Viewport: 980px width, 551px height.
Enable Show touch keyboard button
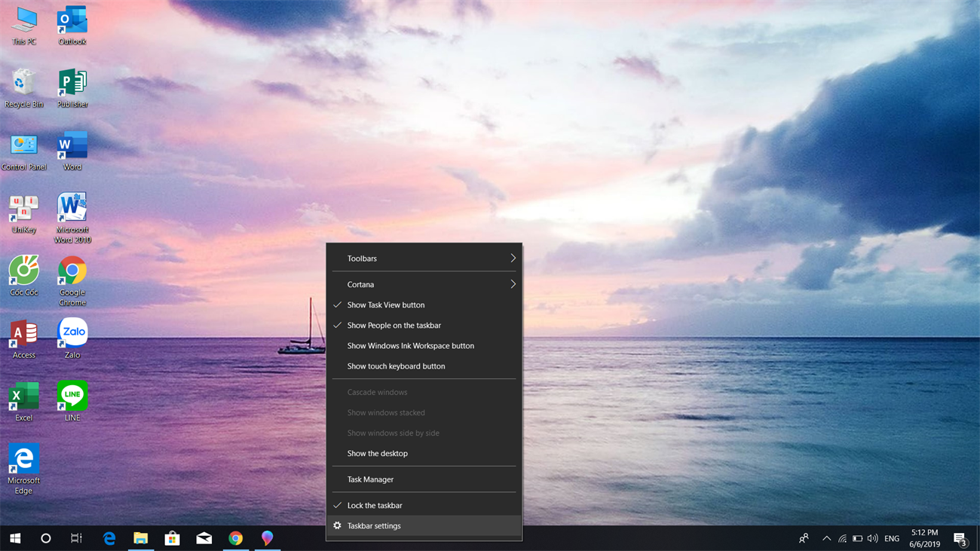(x=424, y=366)
